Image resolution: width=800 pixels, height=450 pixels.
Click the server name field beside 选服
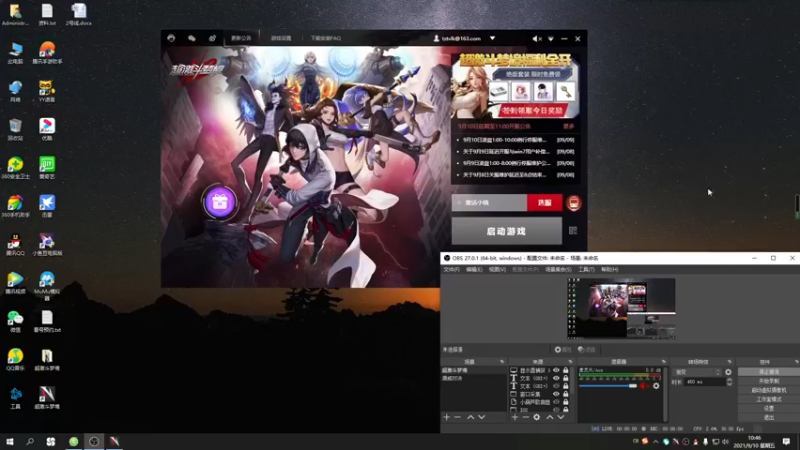[489, 203]
